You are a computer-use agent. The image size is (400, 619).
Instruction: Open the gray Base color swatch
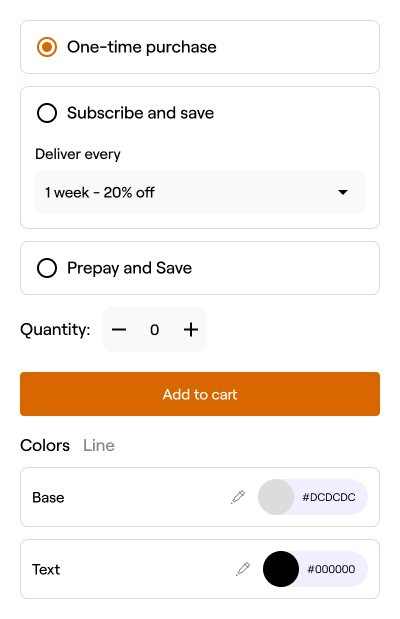coord(276,497)
